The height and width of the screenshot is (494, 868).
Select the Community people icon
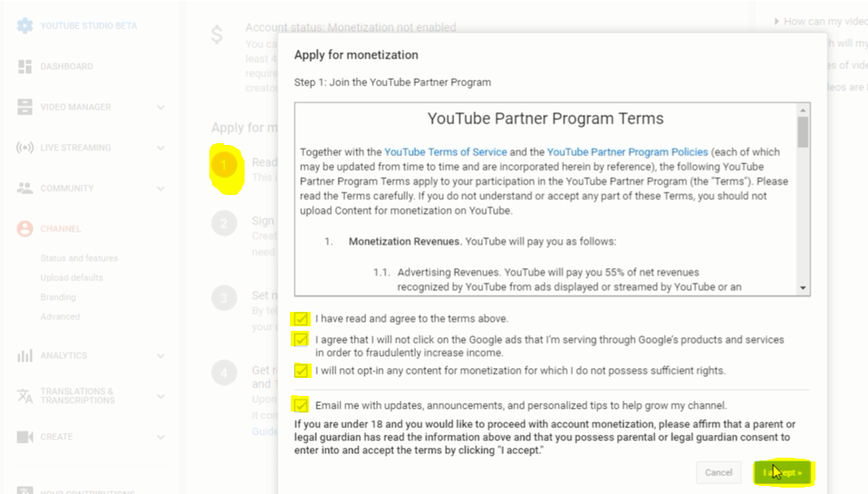[24, 189]
